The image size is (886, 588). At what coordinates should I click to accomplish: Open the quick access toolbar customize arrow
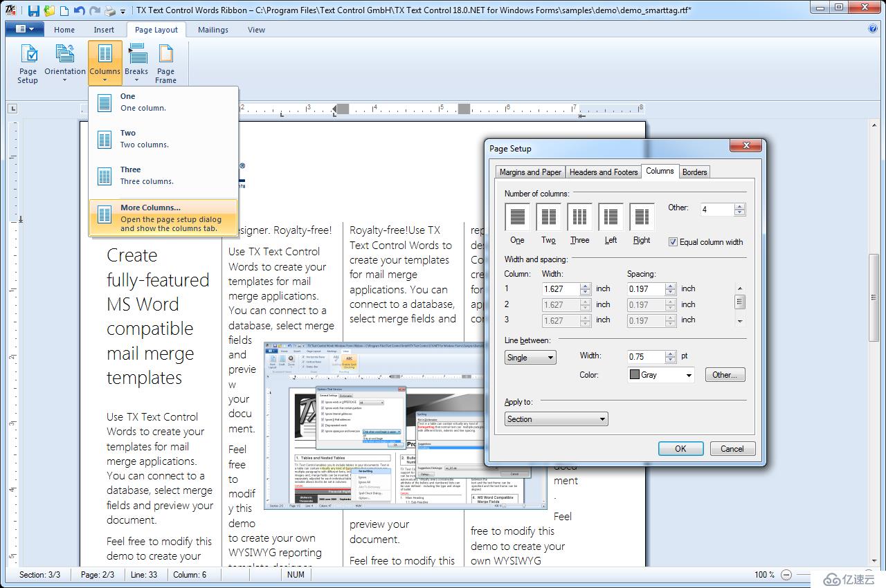tap(123, 12)
